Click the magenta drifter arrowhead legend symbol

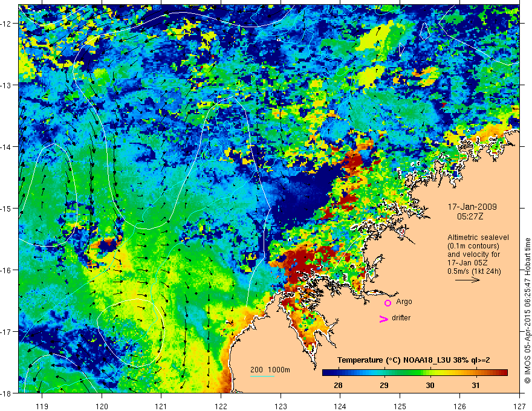384,319
